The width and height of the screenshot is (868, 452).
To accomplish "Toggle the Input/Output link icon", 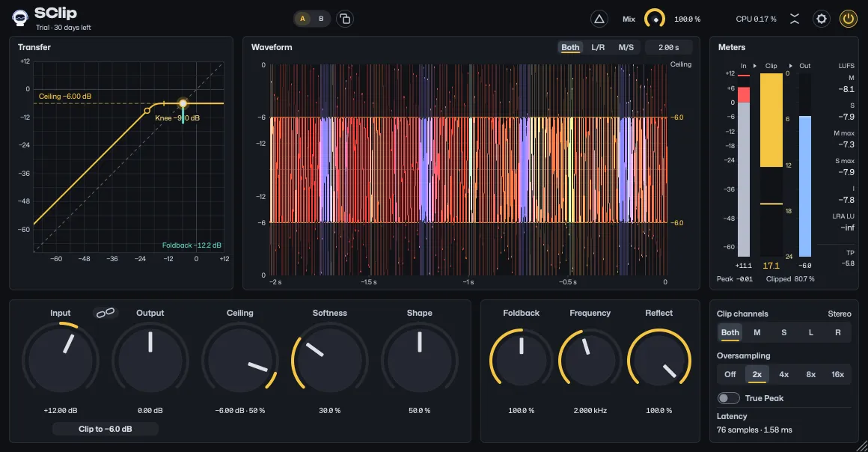I will (x=106, y=313).
